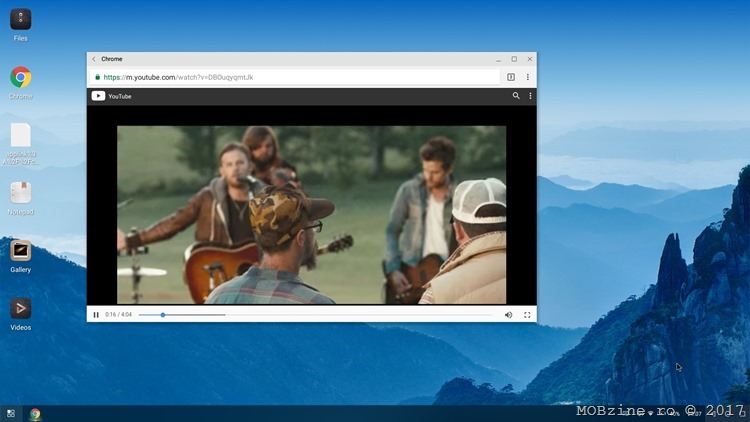Open the Files desktop app

[21, 20]
